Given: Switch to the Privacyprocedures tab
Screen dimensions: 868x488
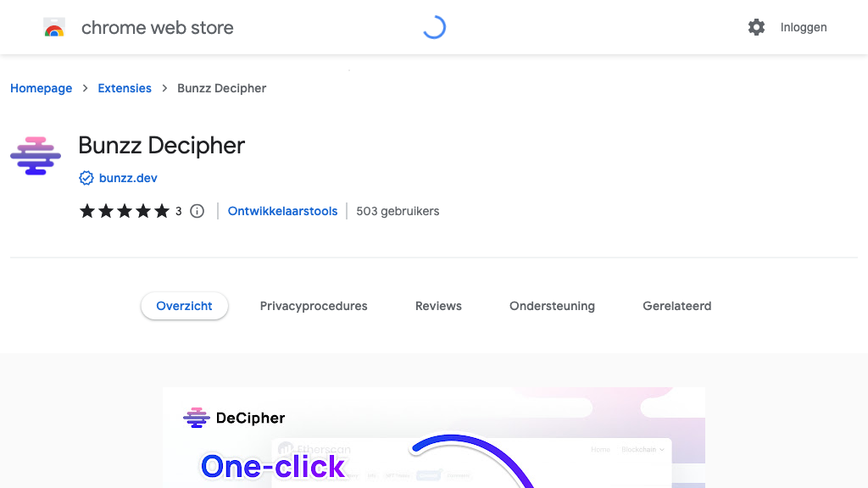Looking at the screenshot, I should (314, 306).
